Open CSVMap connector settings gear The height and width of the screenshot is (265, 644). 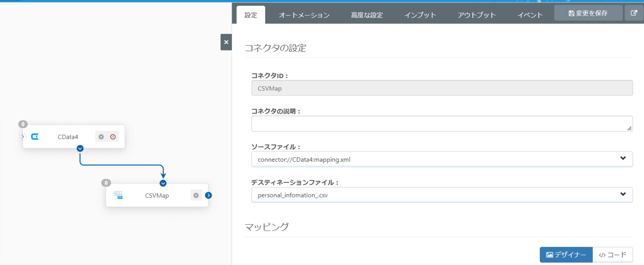click(196, 195)
